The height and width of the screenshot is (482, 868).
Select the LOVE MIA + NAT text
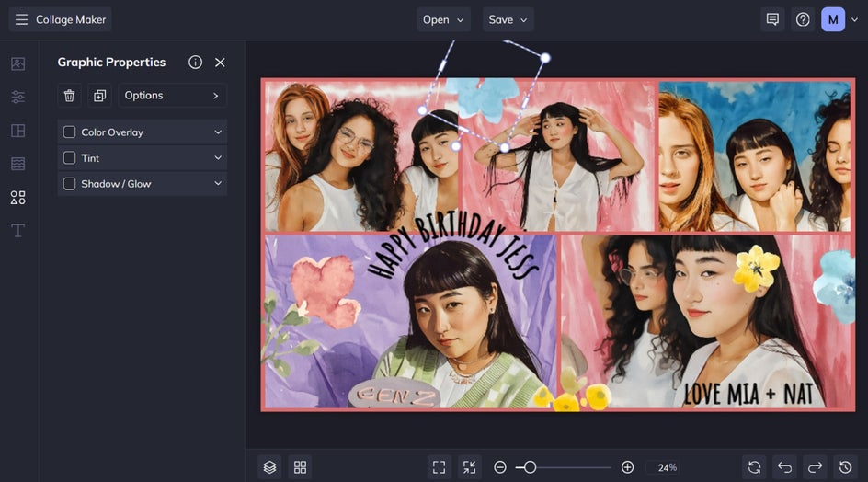coord(748,394)
